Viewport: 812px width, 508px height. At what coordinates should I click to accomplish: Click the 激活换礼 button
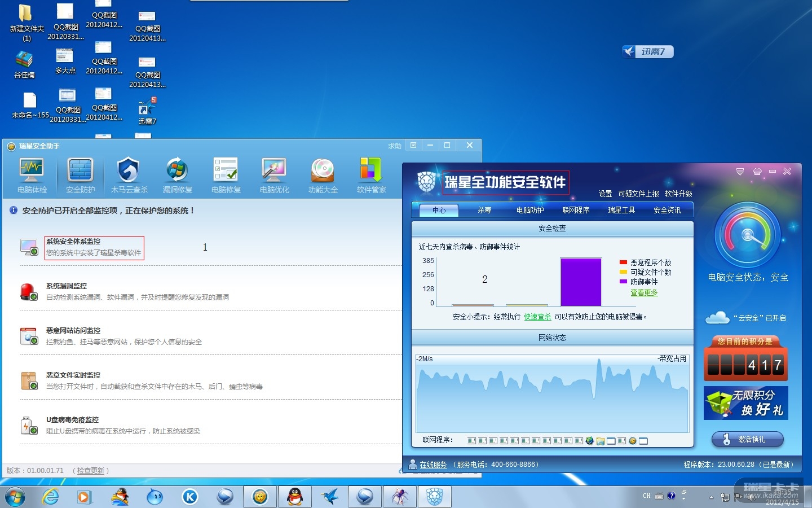(747, 439)
